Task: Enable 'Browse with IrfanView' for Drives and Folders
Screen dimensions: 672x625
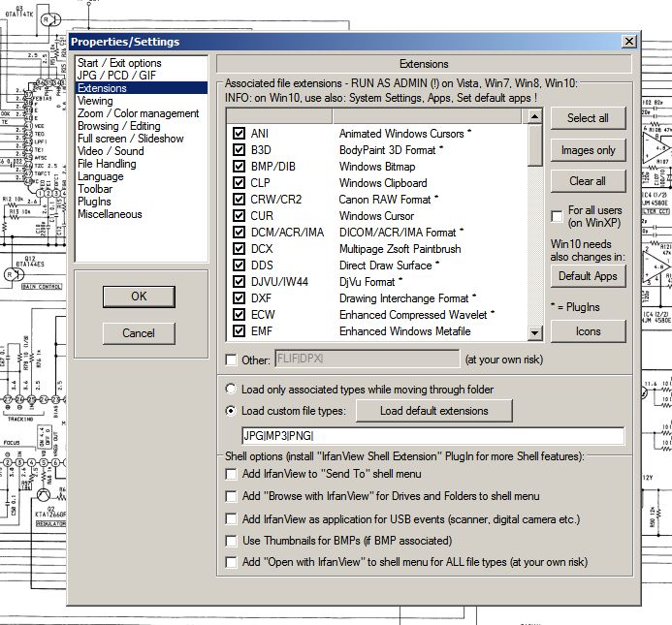Action: tap(231, 496)
